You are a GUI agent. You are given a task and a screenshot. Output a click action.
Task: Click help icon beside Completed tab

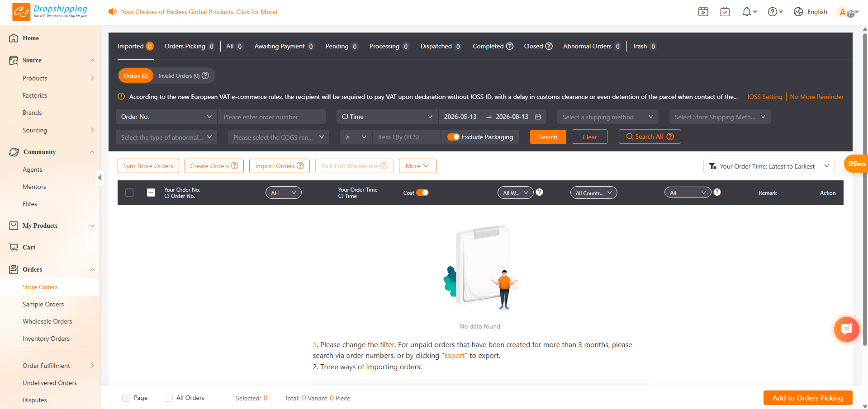click(510, 46)
